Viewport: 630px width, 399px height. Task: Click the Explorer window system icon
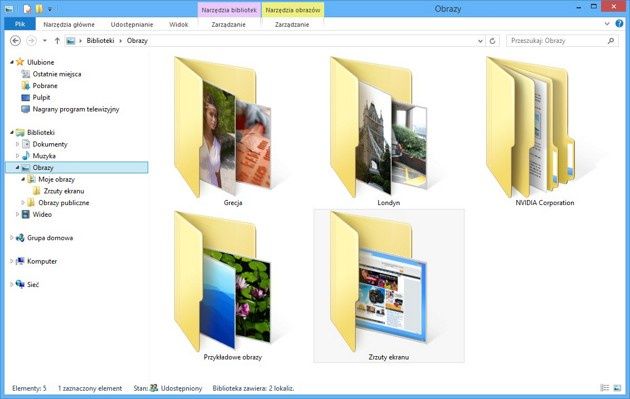point(9,8)
